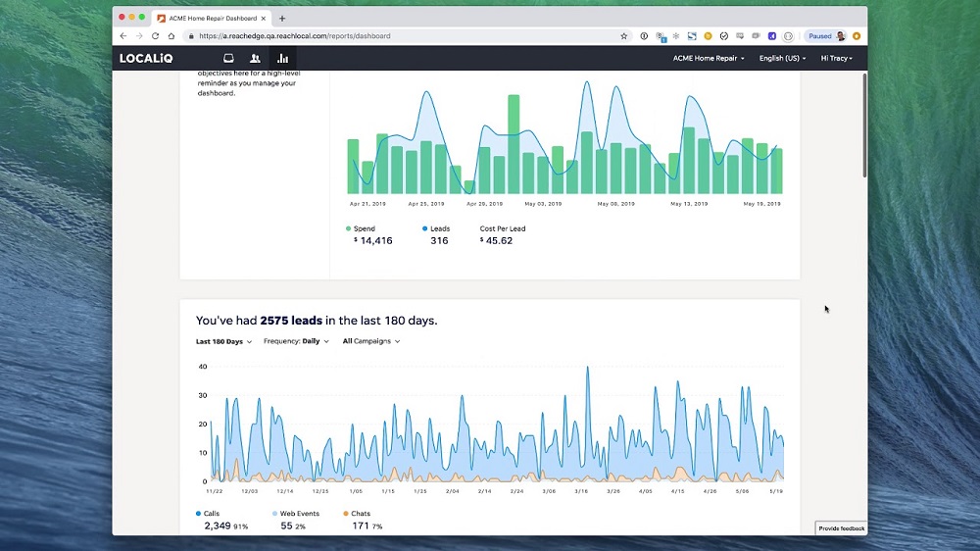The width and height of the screenshot is (980, 551).
Task: Open the ACME Home Repair account dropdown
Action: (709, 58)
